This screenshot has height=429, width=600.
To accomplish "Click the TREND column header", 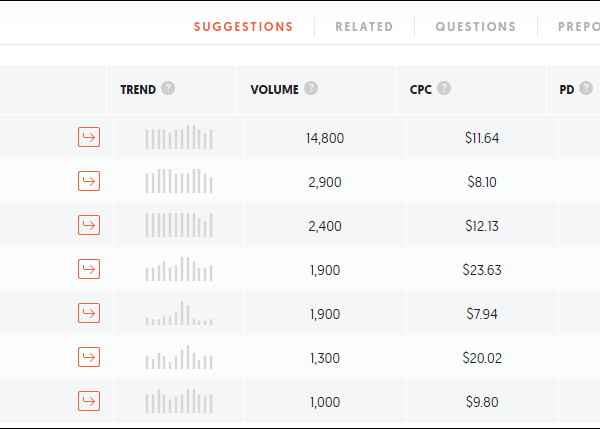I will [x=138, y=89].
